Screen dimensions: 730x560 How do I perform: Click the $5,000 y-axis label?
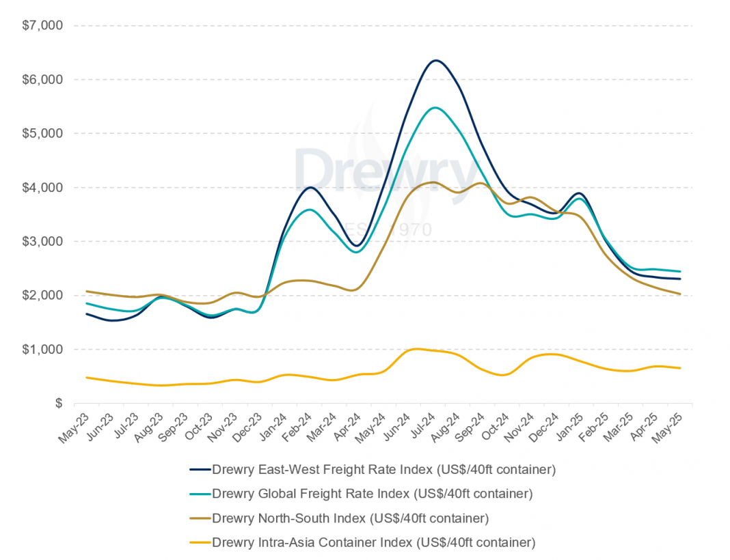(x=42, y=133)
